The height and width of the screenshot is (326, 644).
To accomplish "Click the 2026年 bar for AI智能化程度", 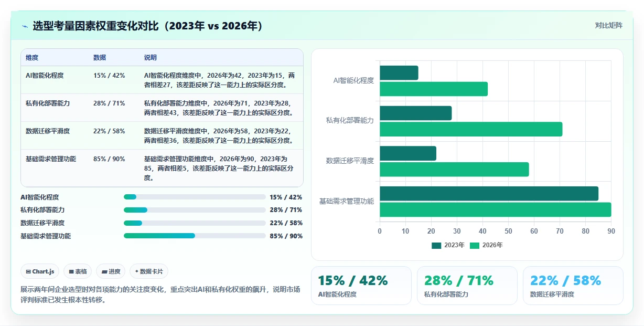I will [434, 89].
